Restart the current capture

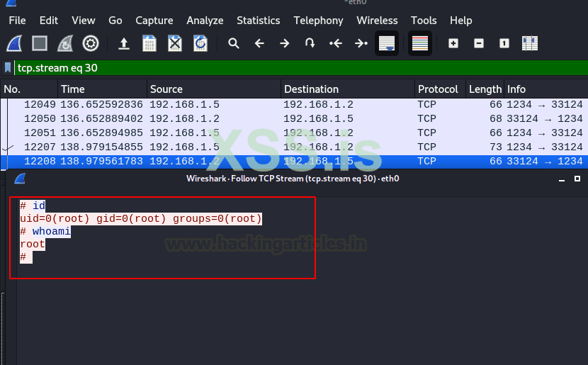pos(65,43)
